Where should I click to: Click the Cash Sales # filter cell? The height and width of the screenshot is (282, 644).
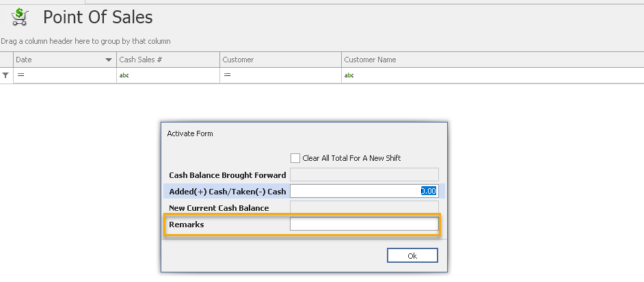(168, 75)
